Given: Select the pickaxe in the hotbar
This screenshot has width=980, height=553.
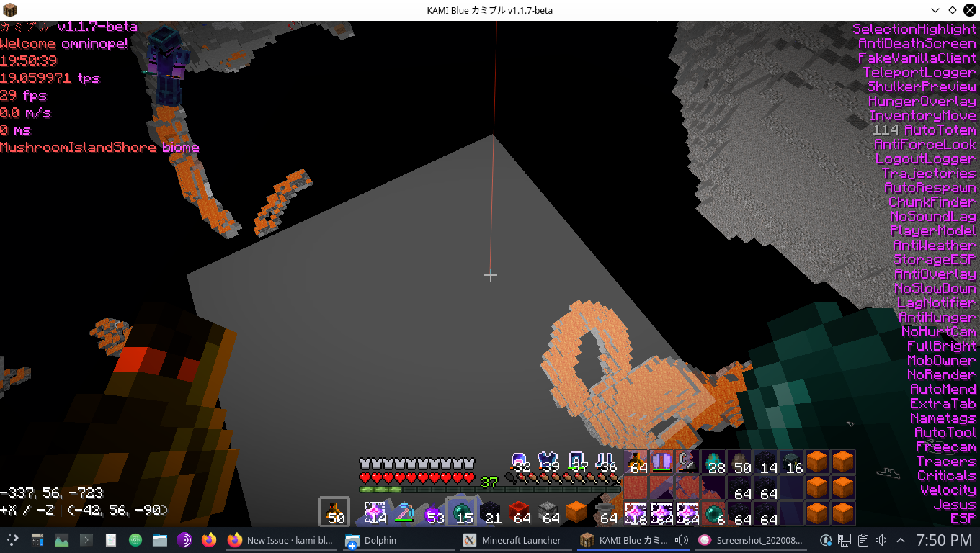Looking at the screenshot, I should point(404,512).
